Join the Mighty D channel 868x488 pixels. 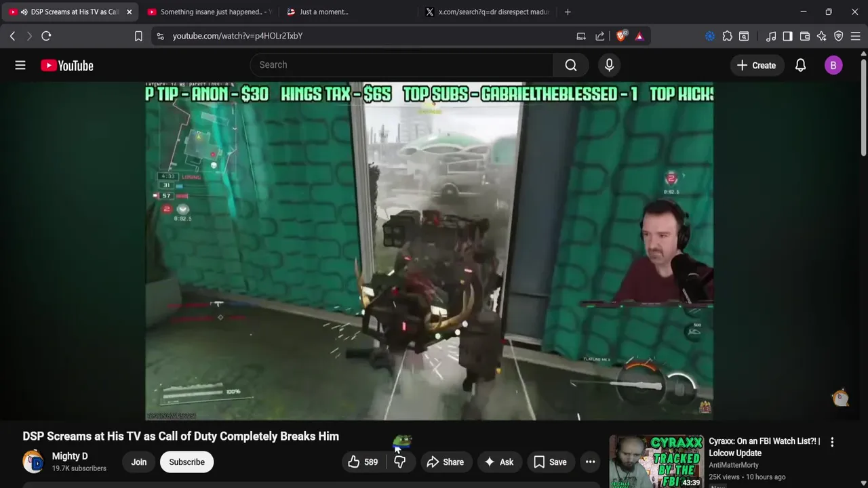click(138, 462)
